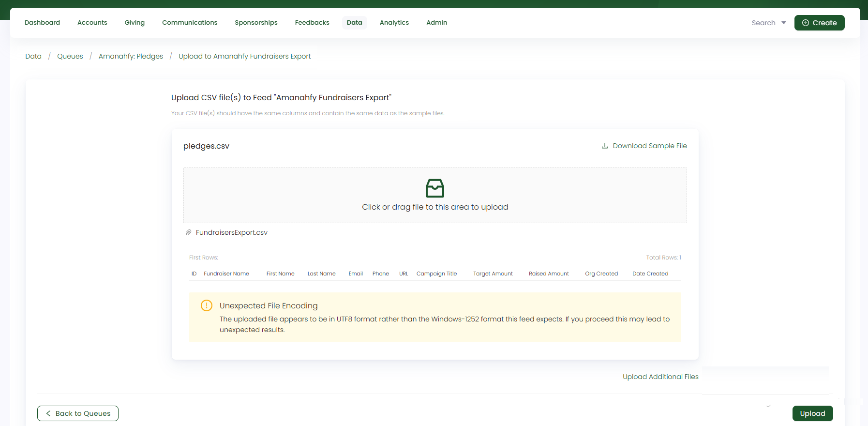Viewport: 868px width, 426px height.
Task: Click the Total Rows: 1 label
Action: pos(664,258)
